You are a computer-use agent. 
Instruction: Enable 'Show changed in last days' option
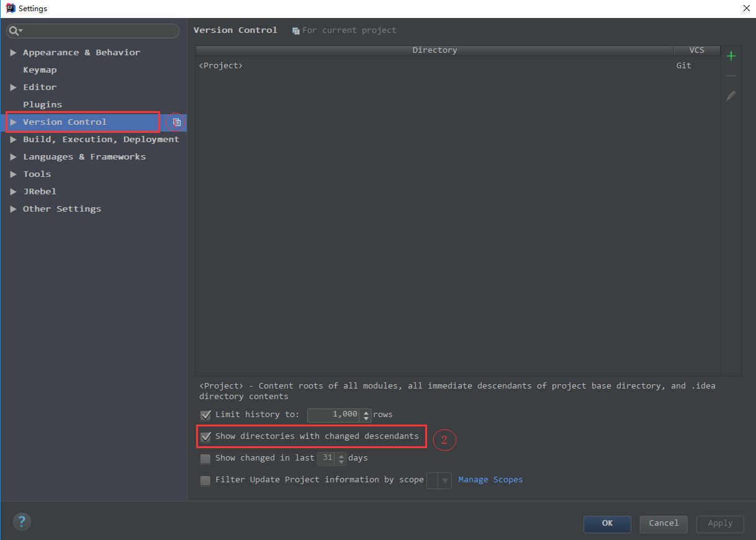[x=205, y=458]
